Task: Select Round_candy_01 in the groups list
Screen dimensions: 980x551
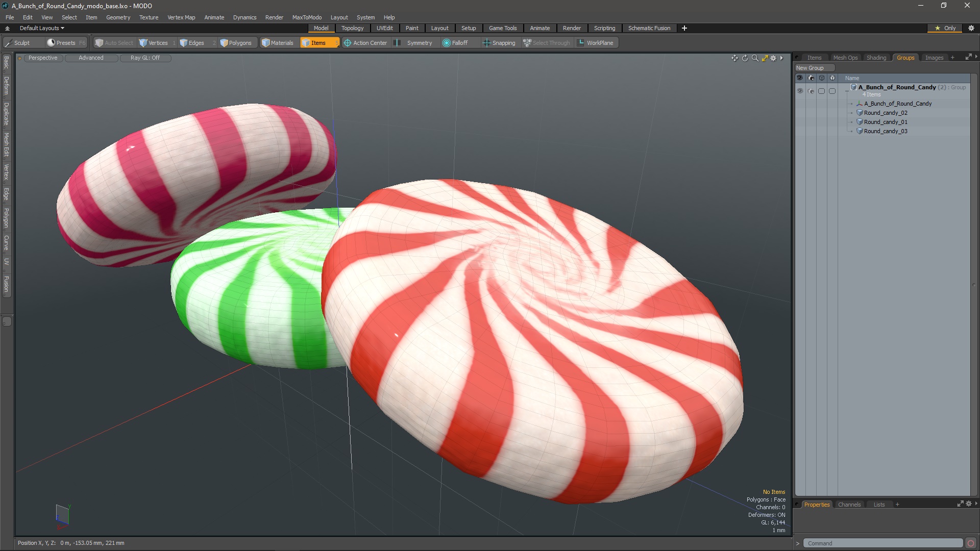Action: 886,122
